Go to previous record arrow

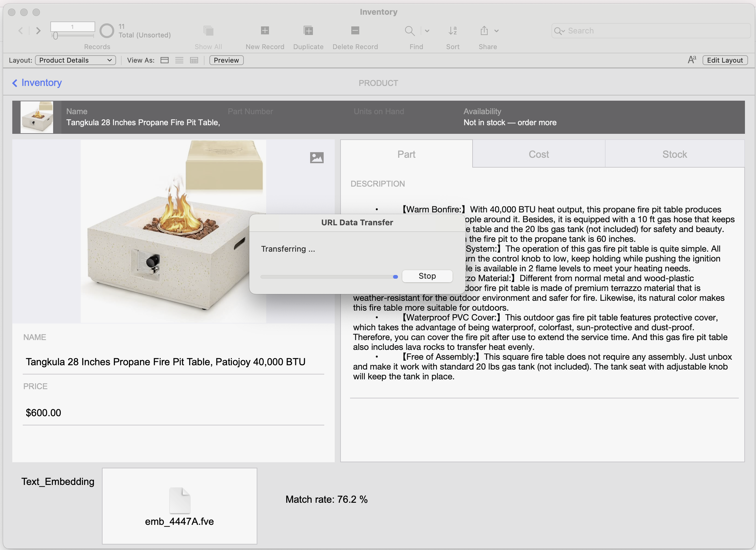tap(21, 31)
